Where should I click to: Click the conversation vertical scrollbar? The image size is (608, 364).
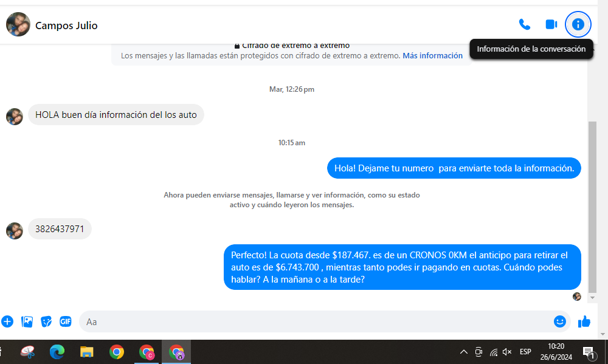pos(592,207)
